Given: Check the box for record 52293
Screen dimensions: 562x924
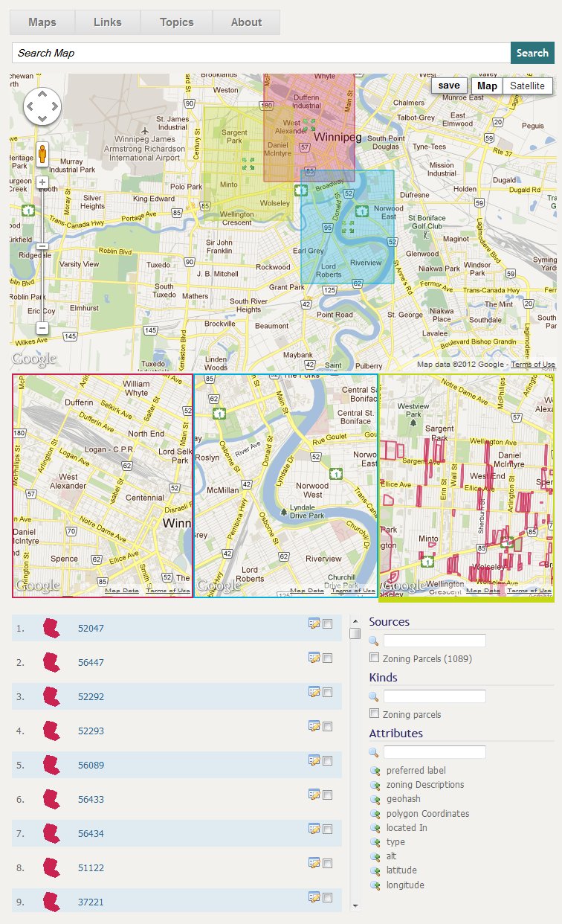Looking at the screenshot, I should tap(328, 727).
